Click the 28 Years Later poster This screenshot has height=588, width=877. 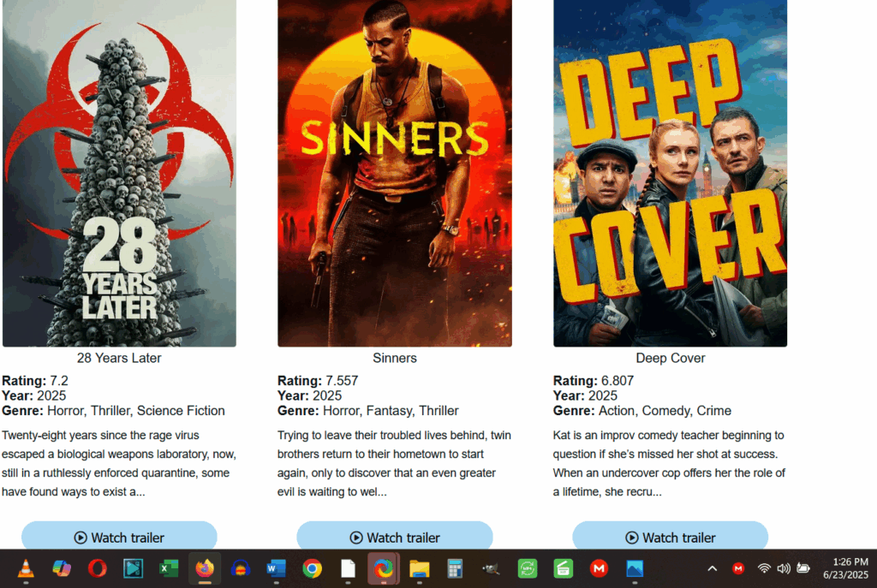pyautogui.click(x=119, y=173)
